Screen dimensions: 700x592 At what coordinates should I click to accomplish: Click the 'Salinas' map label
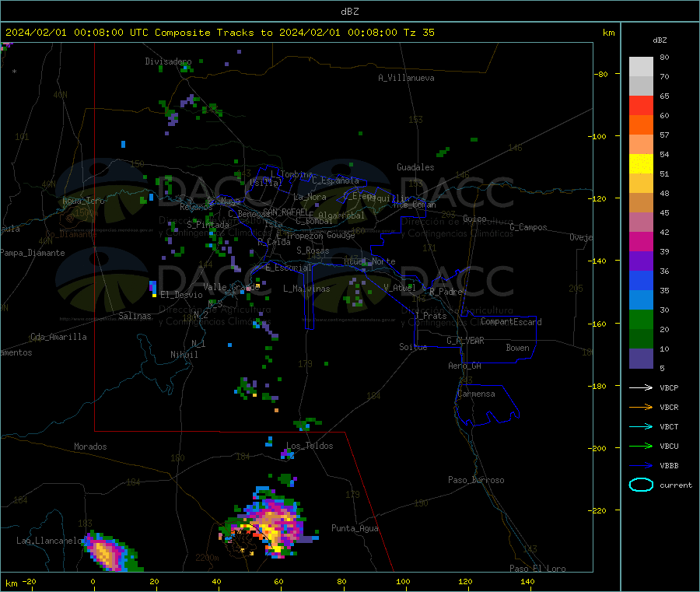tap(135, 316)
